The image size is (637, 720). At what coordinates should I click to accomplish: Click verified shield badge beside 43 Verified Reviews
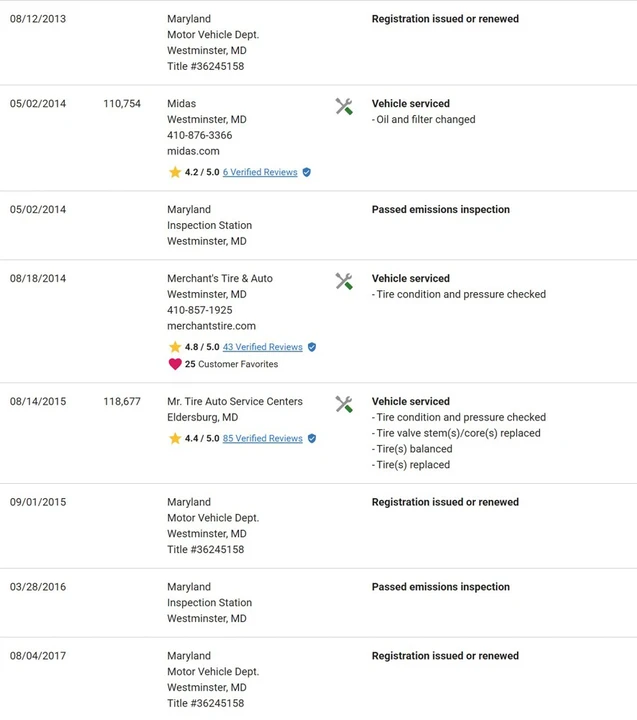pos(312,347)
